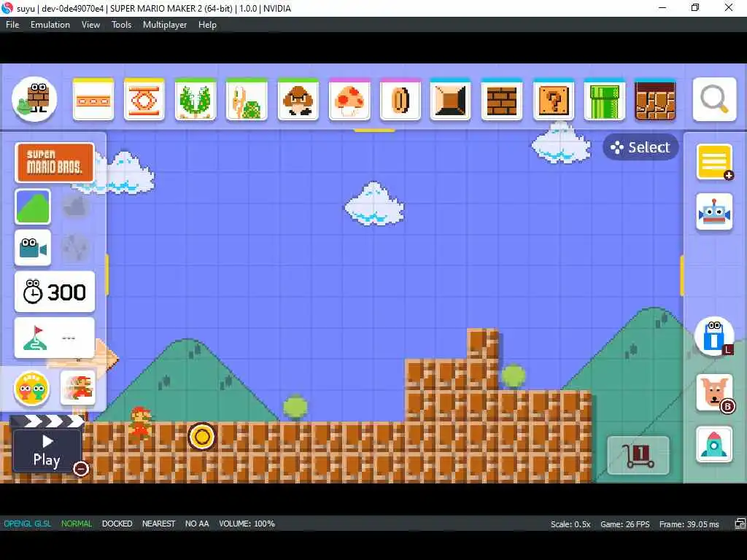This screenshot has height=560, width=747.
Task: Start the course with Play
Action: [46, 446]
